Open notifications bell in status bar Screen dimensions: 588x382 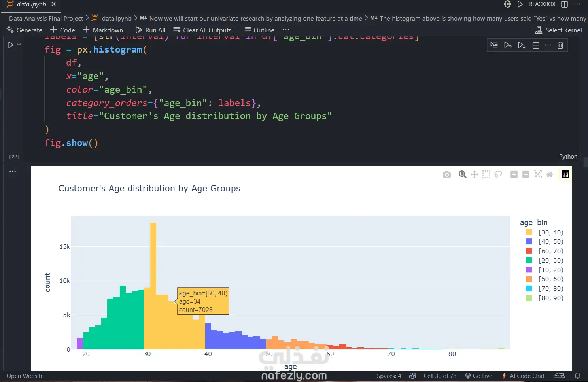(578, 376)
